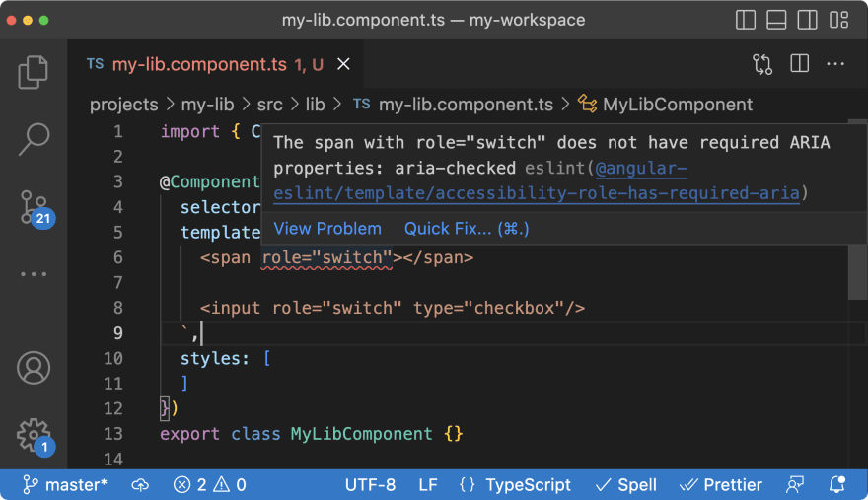Click the import keyword on line 1

(x=189, y=132)
